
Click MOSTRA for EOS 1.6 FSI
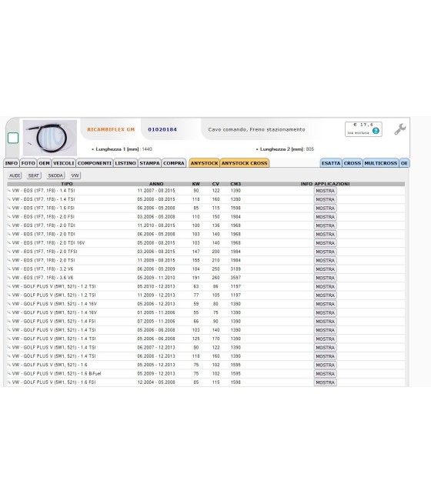coord(325,209)
